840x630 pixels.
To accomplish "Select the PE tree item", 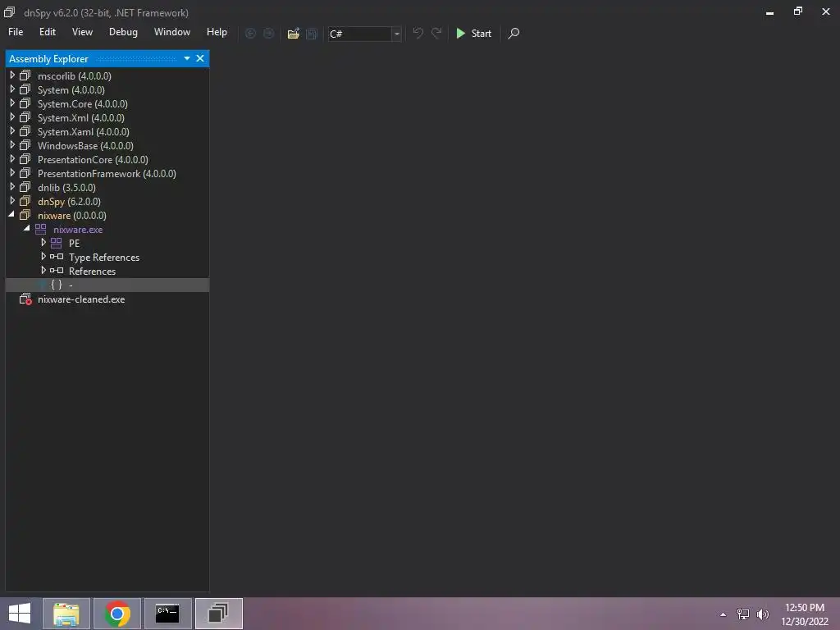I will coord(107,243).
